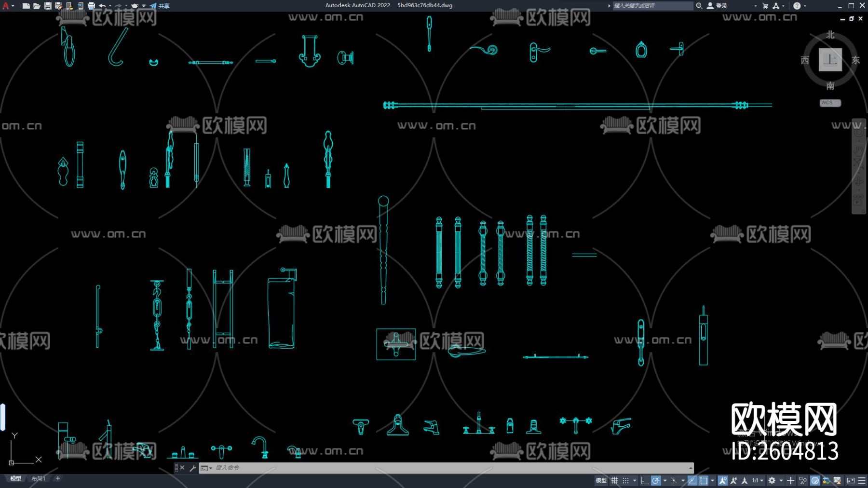Viewport: 868px width, 488px height.
Task: Click the isolate objects icon in status bar
Action: pyautogui.click(x=803, y=480)
